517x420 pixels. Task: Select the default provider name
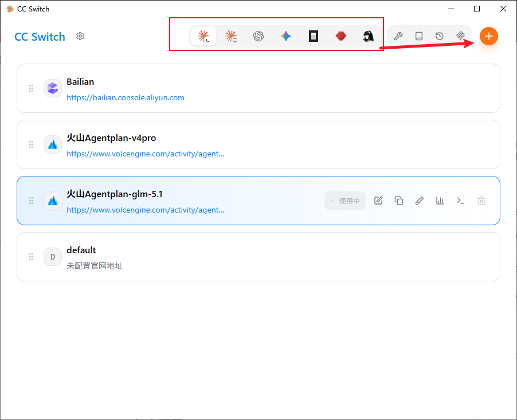[81, 250]
